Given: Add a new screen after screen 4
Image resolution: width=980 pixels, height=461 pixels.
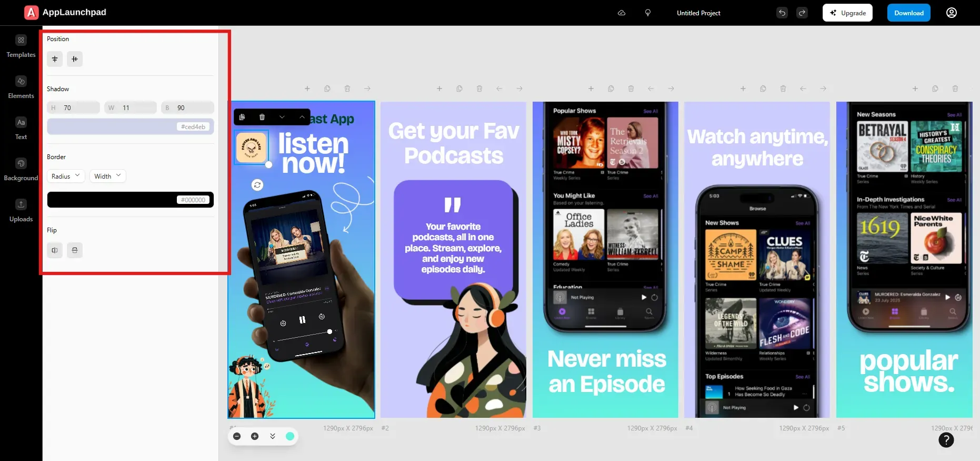Looking at the screenshot, I should [743, 89].
